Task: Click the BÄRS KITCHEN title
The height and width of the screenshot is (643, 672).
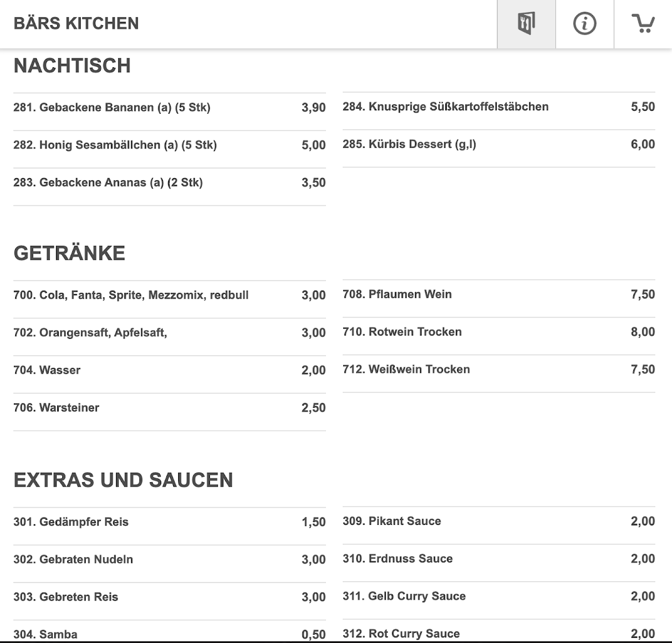Action: pos(76,24)
